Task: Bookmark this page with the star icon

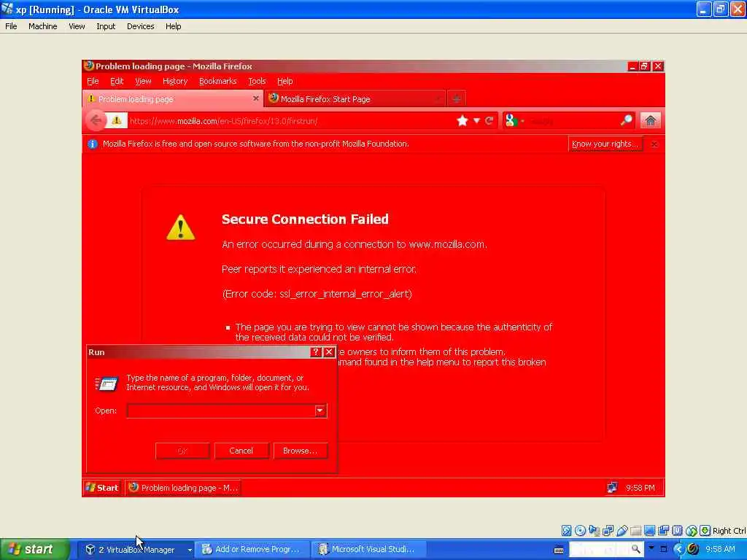Action: 462,120
